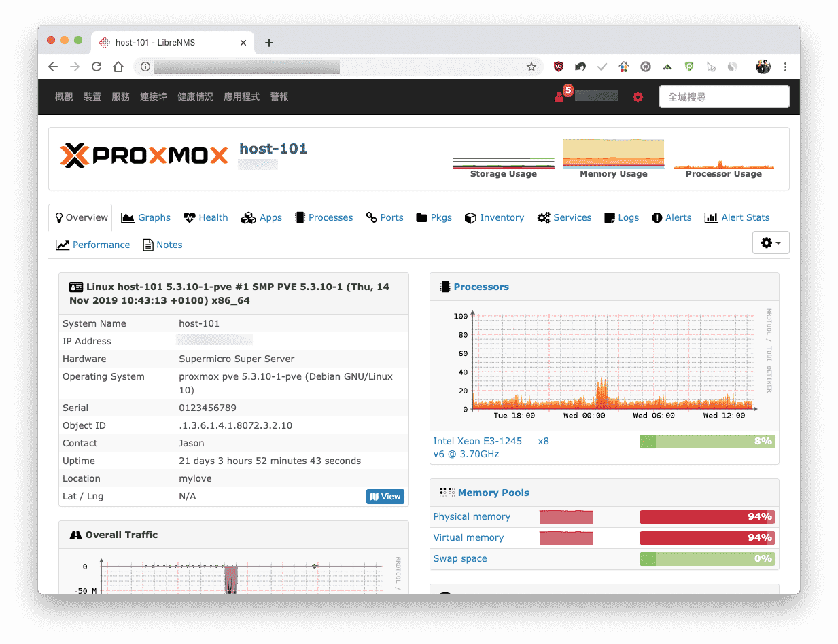Focus the 全域搜尋 global search field

724,96
